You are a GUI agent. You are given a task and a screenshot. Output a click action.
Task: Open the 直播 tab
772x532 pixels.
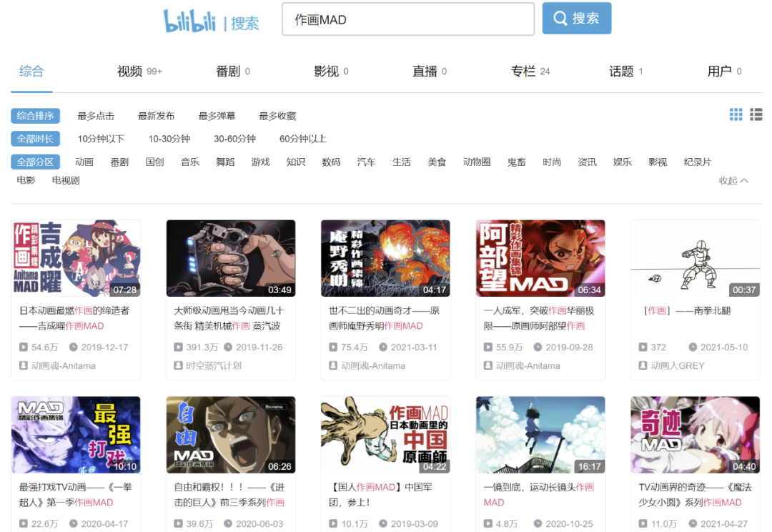point(430,72)
